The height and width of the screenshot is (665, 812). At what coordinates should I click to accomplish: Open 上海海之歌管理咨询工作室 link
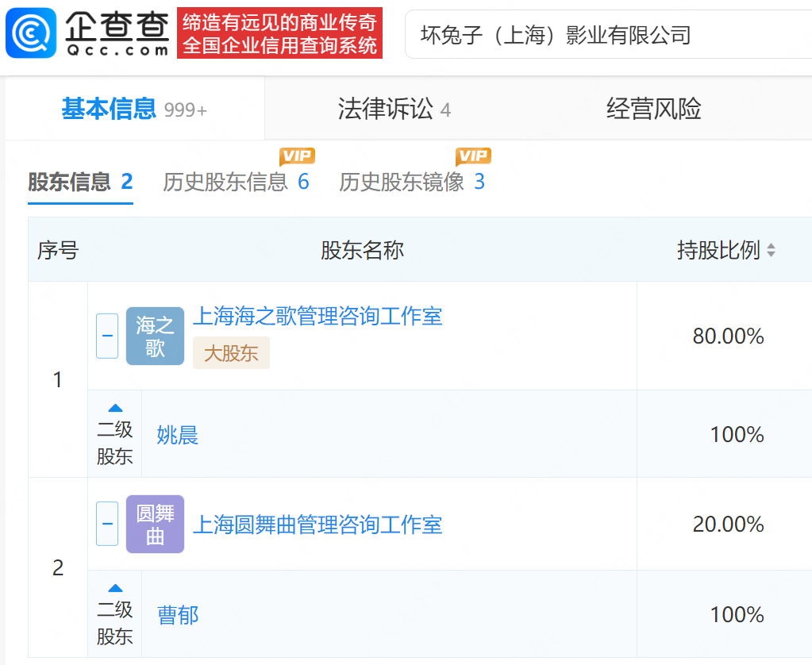click(317, 317)
